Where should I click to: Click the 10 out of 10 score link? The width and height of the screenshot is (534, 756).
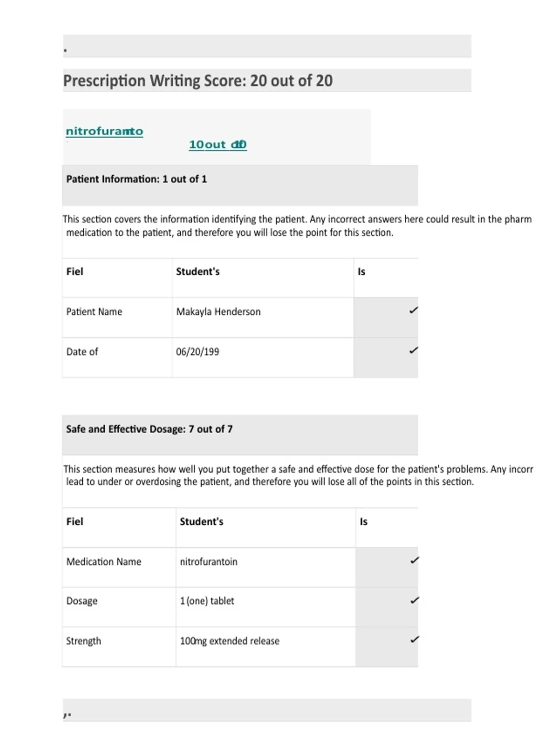218,145
